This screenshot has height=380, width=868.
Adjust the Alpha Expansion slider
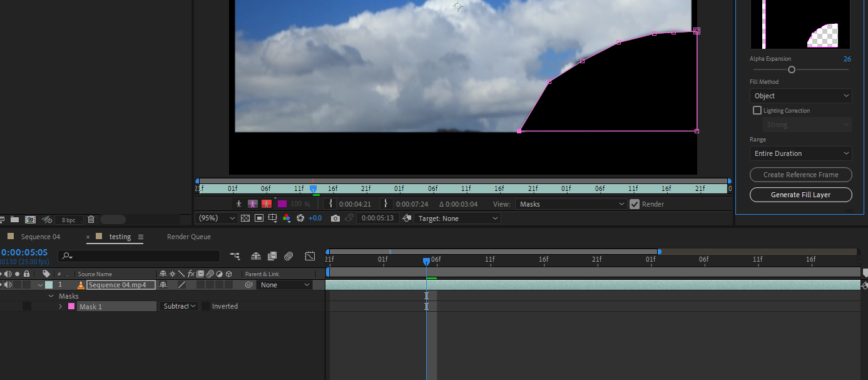pos(791,69)
